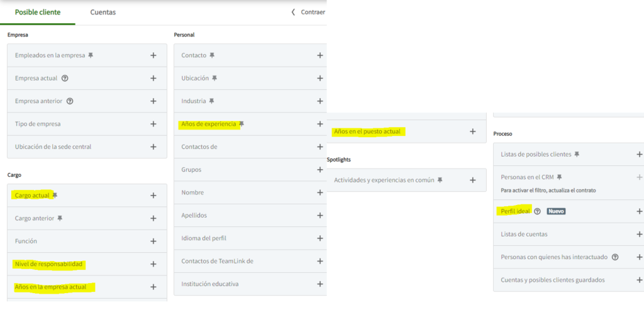Click pin icon next to Actividades y experiencias en común
Screen dimensions: 644x322
pyautogui.click(x=440, y=180)
